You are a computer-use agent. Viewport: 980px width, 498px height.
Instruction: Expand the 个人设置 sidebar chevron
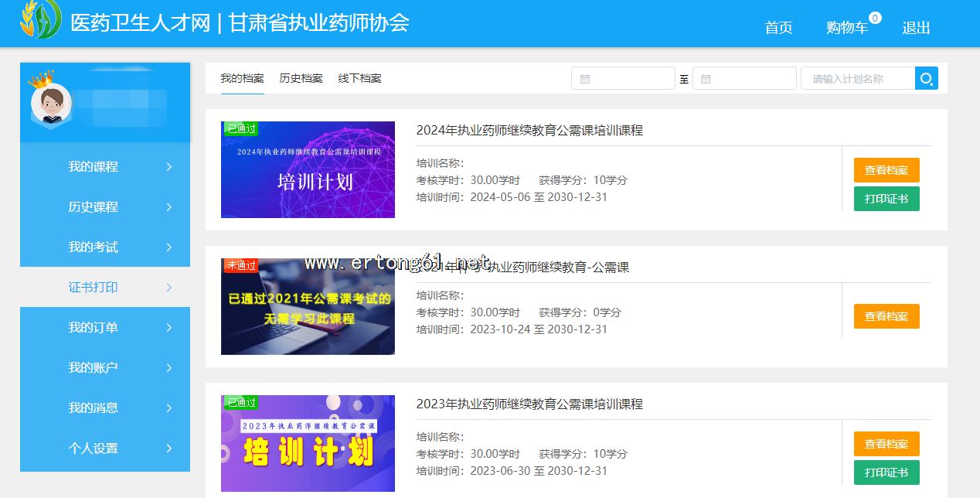point(169,449)
